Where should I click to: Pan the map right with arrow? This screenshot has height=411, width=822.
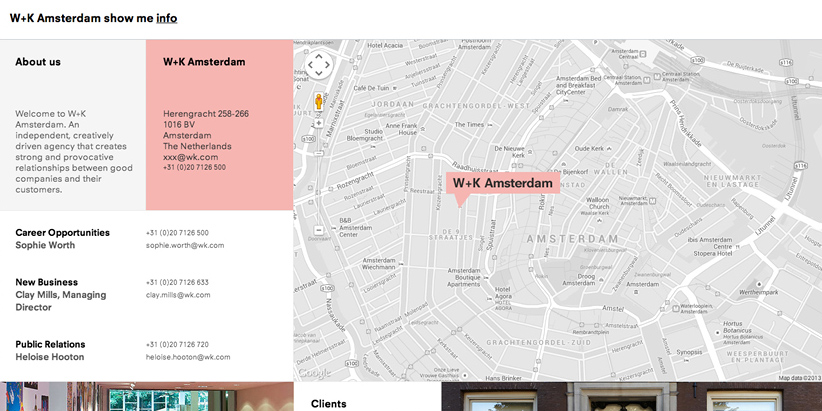pyautogui.click(x=328, y=66)
